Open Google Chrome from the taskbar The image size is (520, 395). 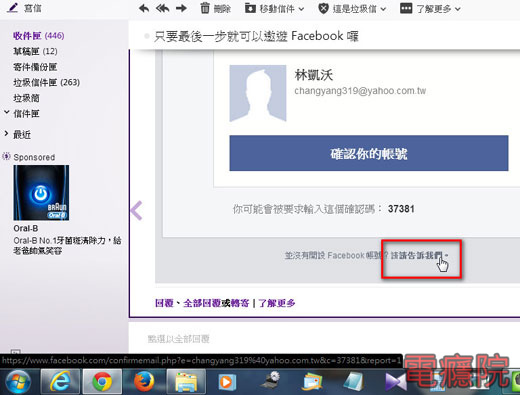[102, 382]
